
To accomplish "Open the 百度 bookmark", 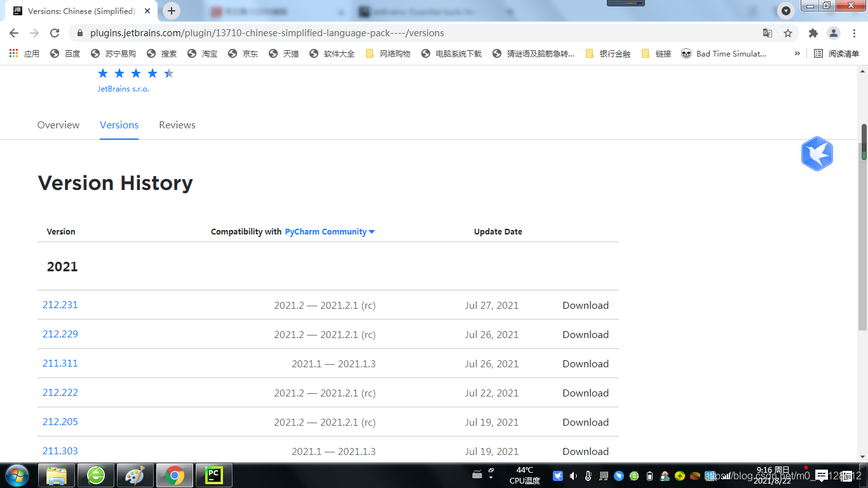I will click(x=65, y=53).
